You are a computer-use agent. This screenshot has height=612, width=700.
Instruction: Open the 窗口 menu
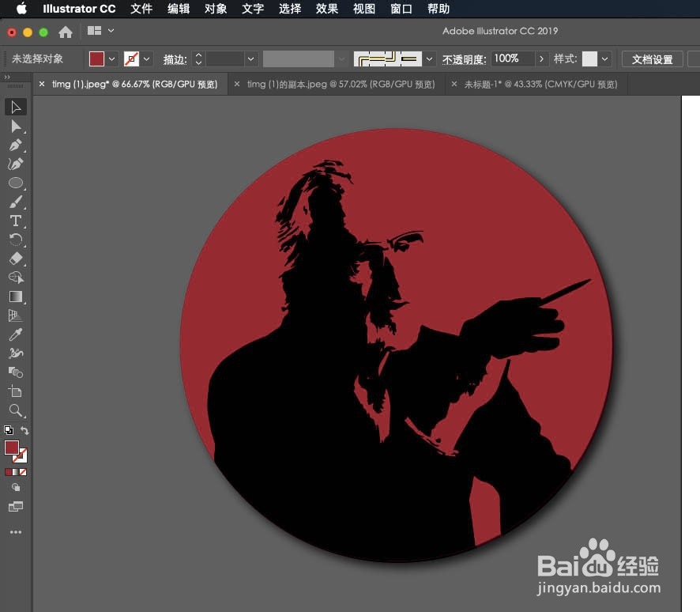coord(401,9)
